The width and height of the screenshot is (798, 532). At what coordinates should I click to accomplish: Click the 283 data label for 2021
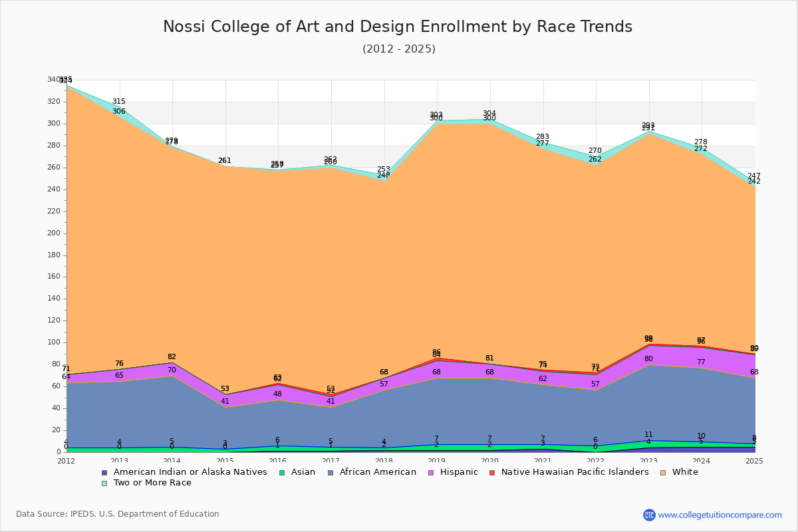tap(543, 137)
